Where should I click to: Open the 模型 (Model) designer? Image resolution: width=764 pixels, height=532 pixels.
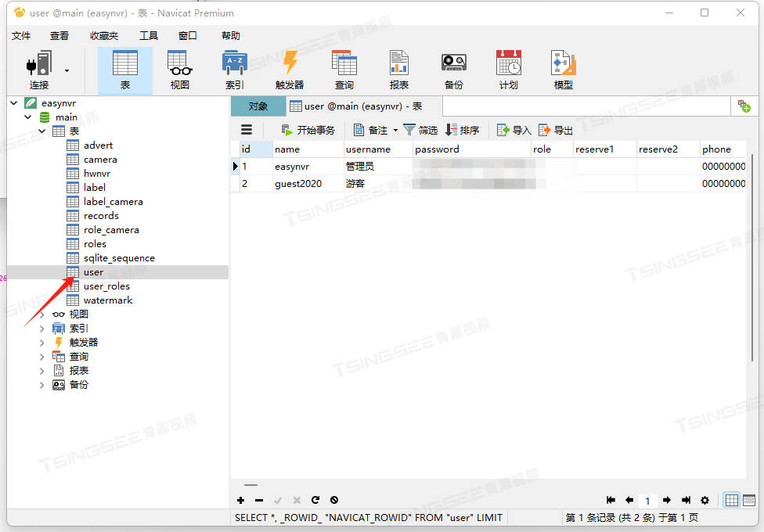coord(562,69)
